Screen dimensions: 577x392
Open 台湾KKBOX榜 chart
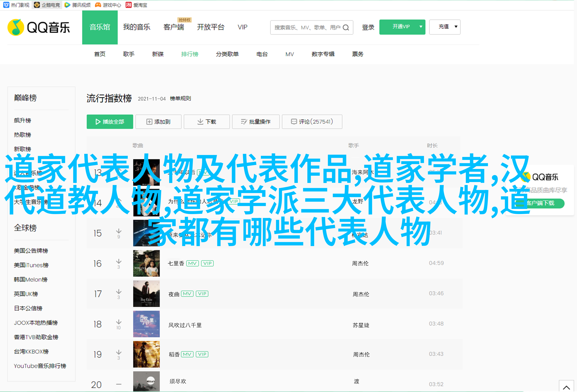pyautogui.click(x=31, y=352)
